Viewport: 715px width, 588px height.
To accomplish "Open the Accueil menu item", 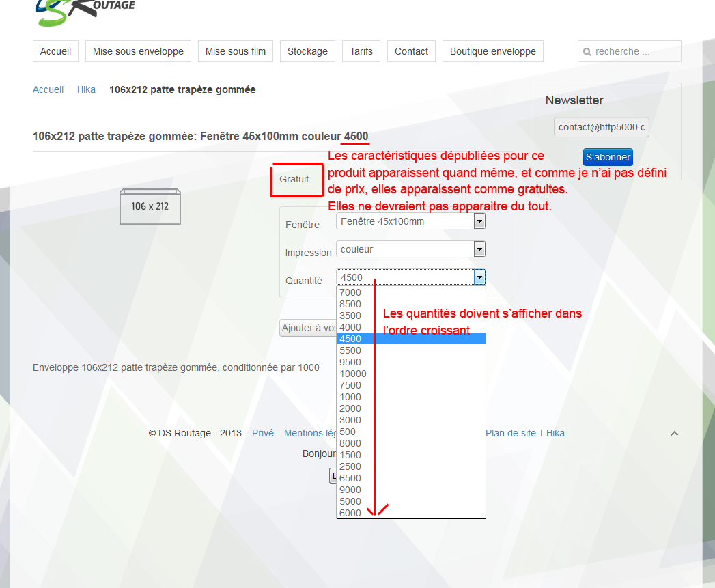I will click(x=55, y=51).
